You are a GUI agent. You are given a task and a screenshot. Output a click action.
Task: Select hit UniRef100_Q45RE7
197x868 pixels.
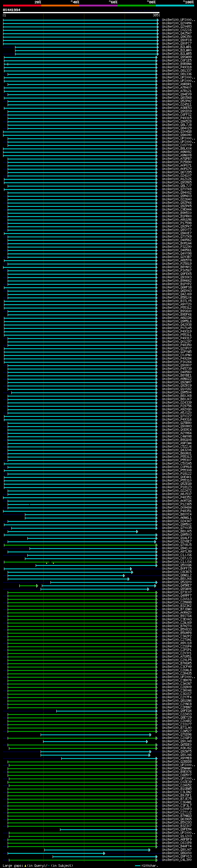click(x=177, y=585)
